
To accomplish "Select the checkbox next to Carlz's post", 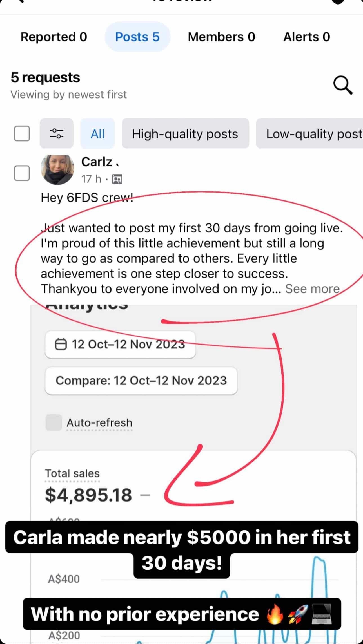I will click(x=22, y=173).
